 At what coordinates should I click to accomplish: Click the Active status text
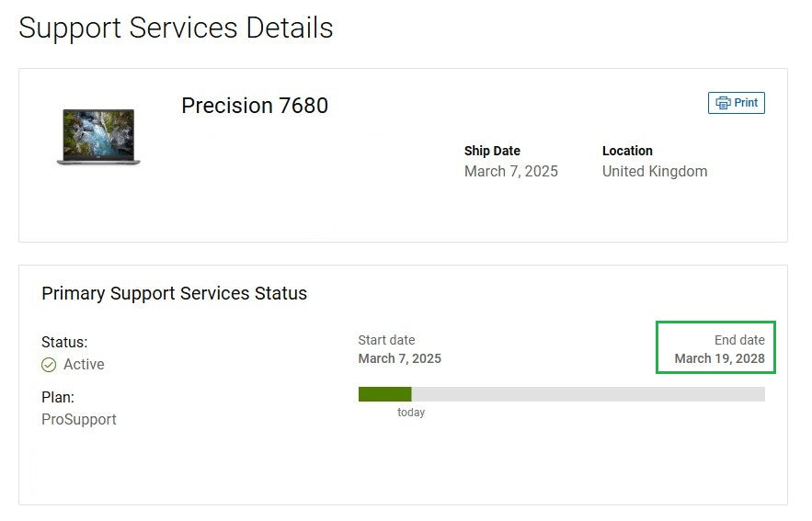point(84,364)
